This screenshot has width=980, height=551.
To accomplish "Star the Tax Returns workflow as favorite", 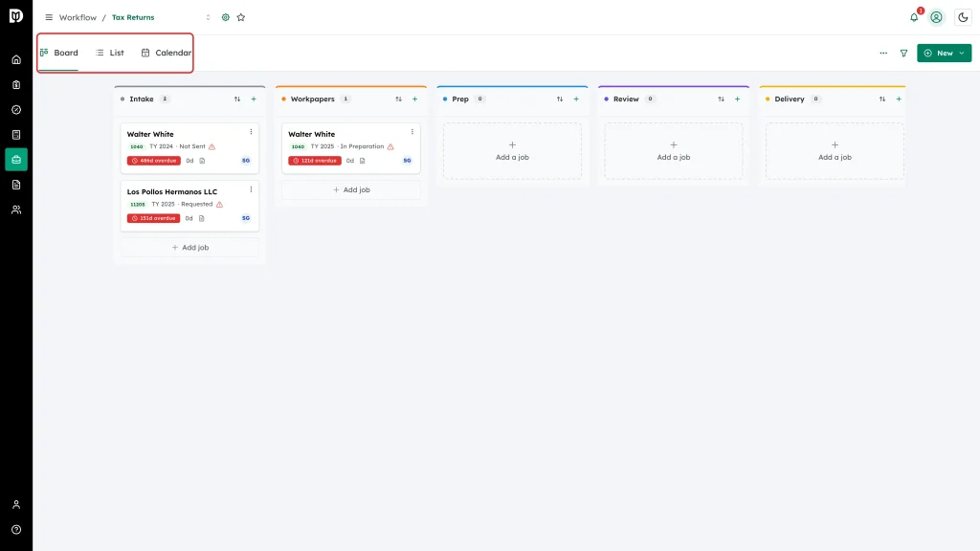I will [x=241, y=17].
